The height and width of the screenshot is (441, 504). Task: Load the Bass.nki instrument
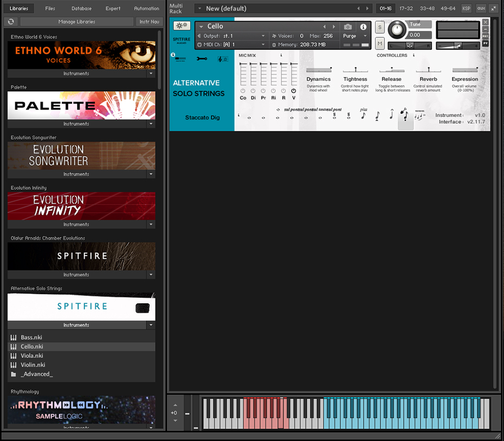click(x=81, y=337)
